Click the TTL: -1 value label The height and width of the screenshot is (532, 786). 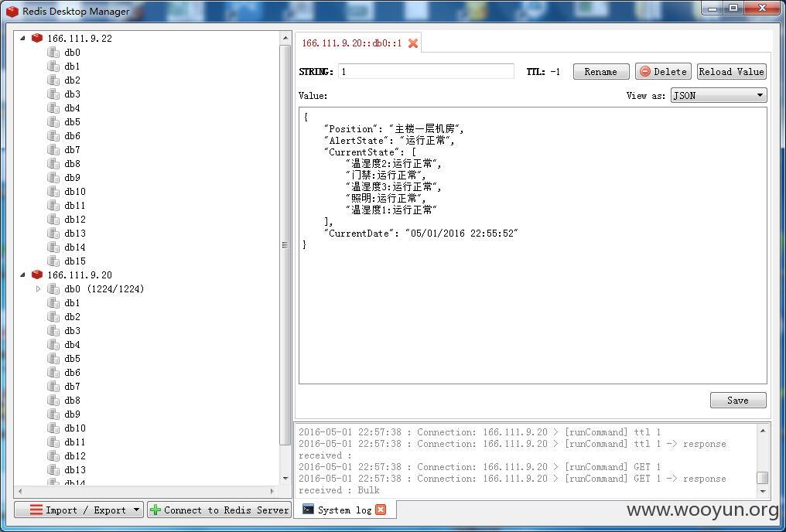pyautogui.click(x=543, y=72)
